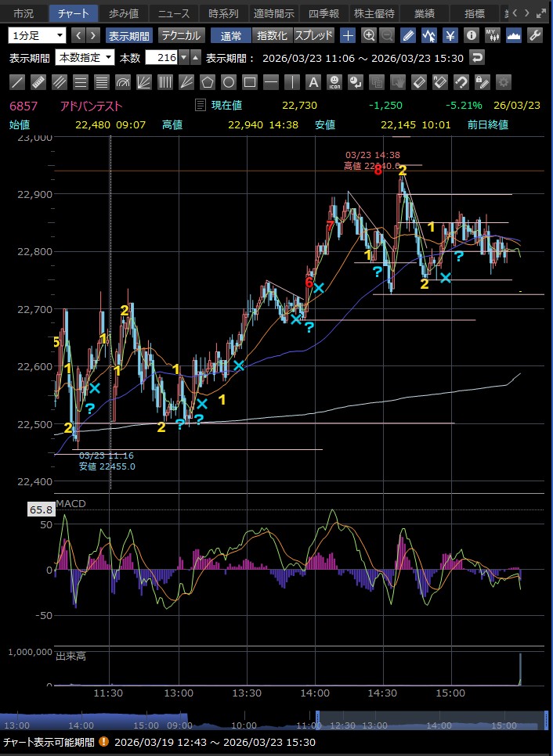Click the 表示期間 button
Viewport: 553px width, 756px height.
click(130, 35)
